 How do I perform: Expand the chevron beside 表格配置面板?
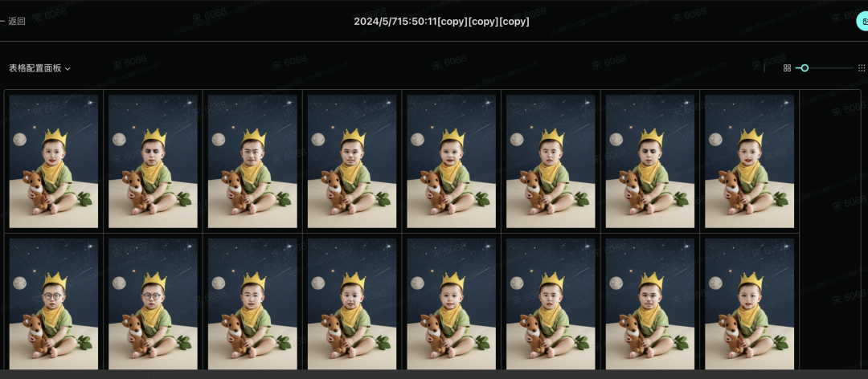(68, 69)
